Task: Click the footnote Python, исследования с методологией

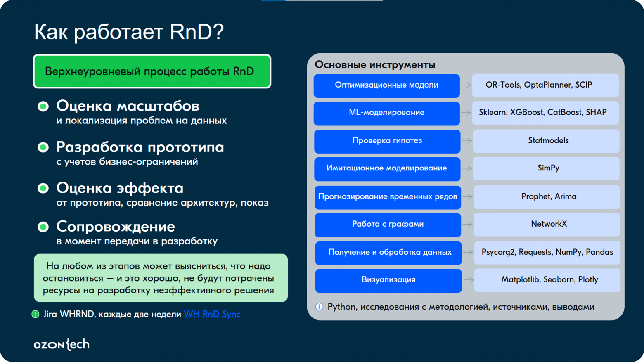Action: pyautogui.click(x=461, y=307)
